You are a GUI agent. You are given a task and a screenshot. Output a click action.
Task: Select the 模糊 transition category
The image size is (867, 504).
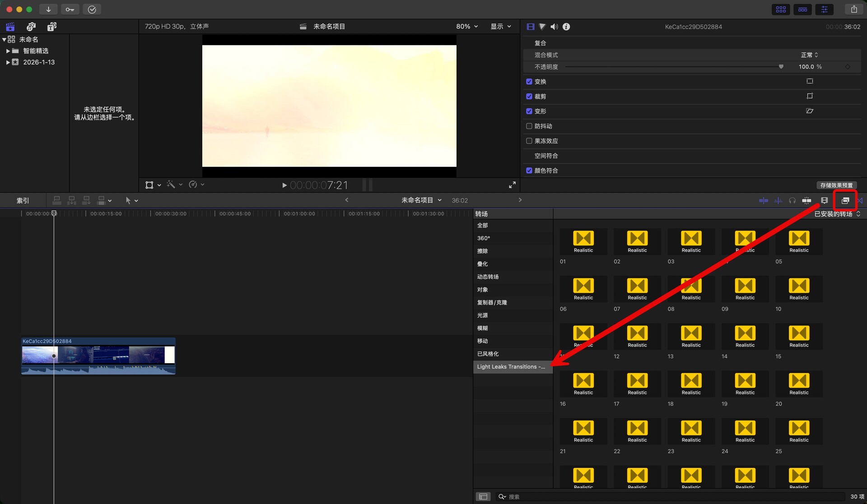(x=483, y=328)
